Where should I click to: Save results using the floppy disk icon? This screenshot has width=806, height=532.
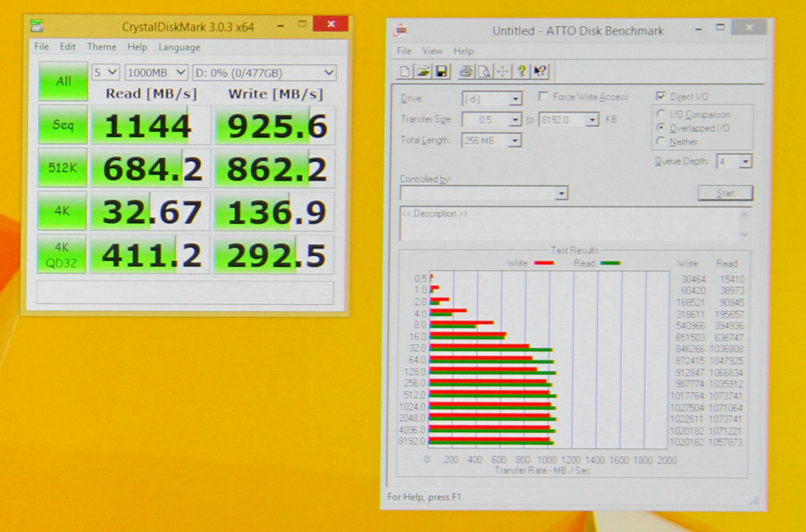(441, 71)
